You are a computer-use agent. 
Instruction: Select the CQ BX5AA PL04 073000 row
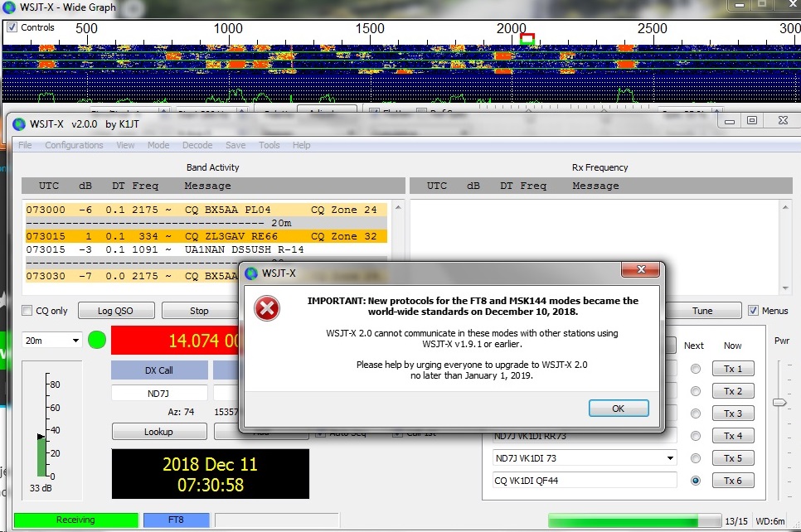click(206, 210)
